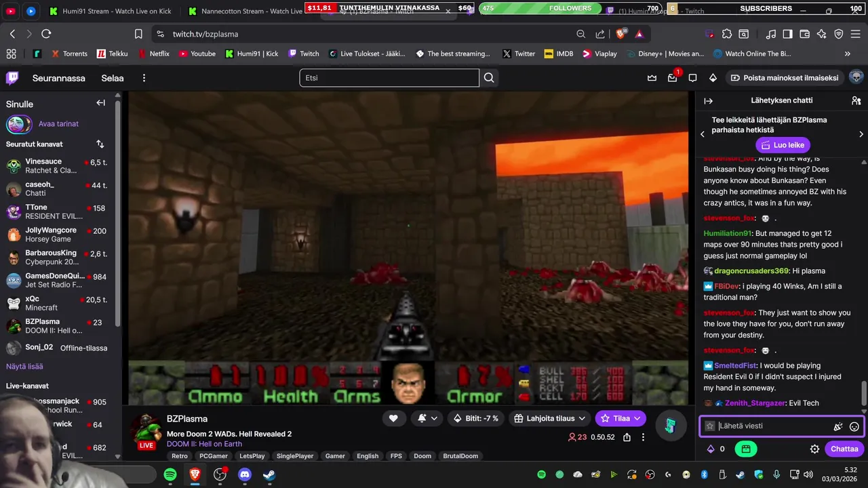Bookmark this page using bookmark icon
The height and width of the screenshot is (488, 868).
coord(138,34)
